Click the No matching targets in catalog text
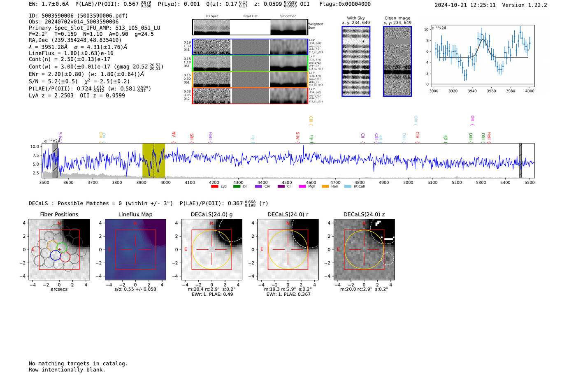 tap(78, 364)
